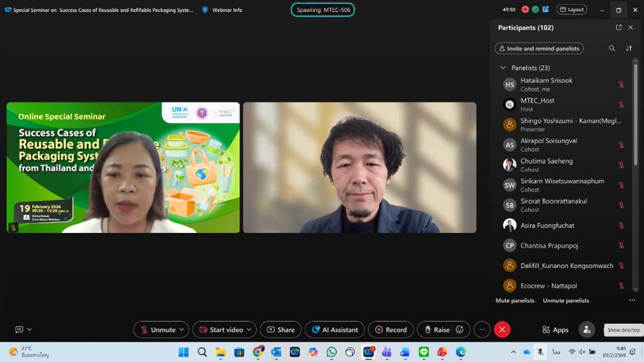Collapse the Panelists group
Image resolution: width=644 pixels, height=362 pixels.
click(x=503, y=68)
